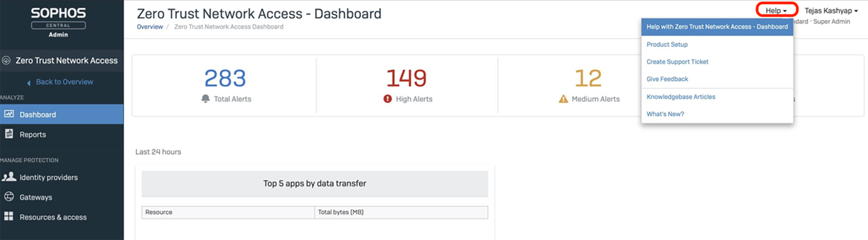This screenshot has height=240, width=868.
Task: Collapse the Help dropdown menu
Action: click(776, 11)
